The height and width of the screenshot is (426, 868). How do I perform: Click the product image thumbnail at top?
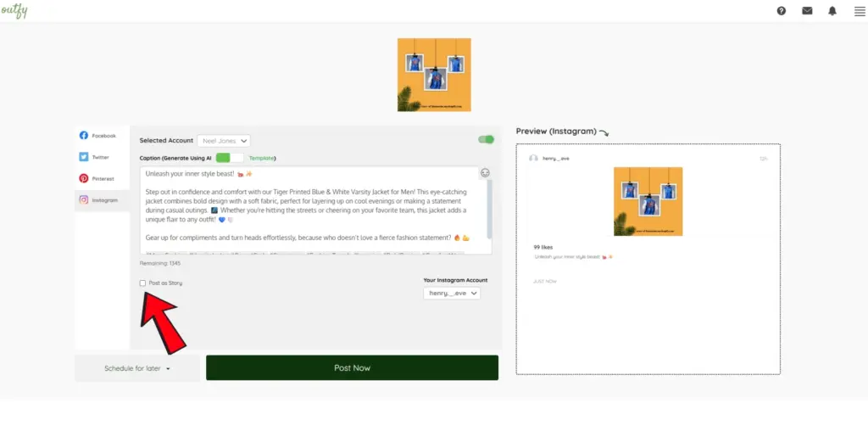tap(434, 75)
